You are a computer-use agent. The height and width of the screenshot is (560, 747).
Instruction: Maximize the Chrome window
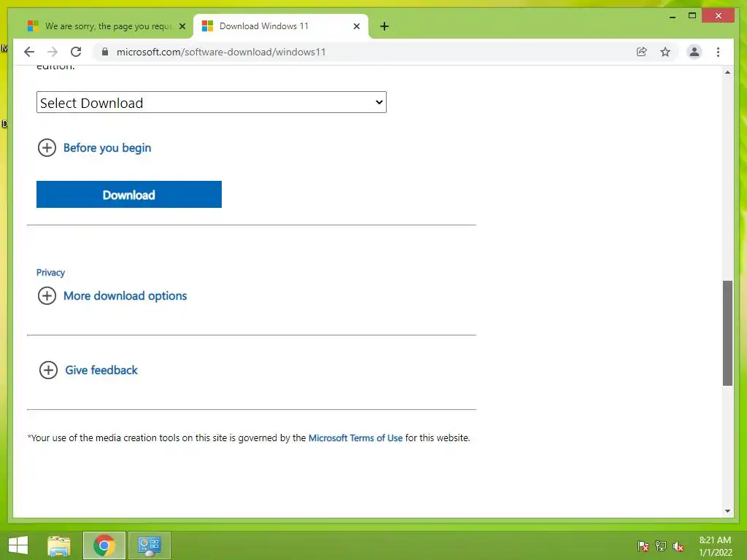[692, 16]
